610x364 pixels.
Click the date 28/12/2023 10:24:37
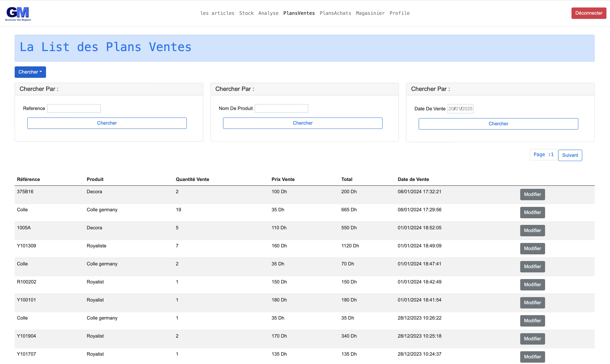(x=420, y=354)
